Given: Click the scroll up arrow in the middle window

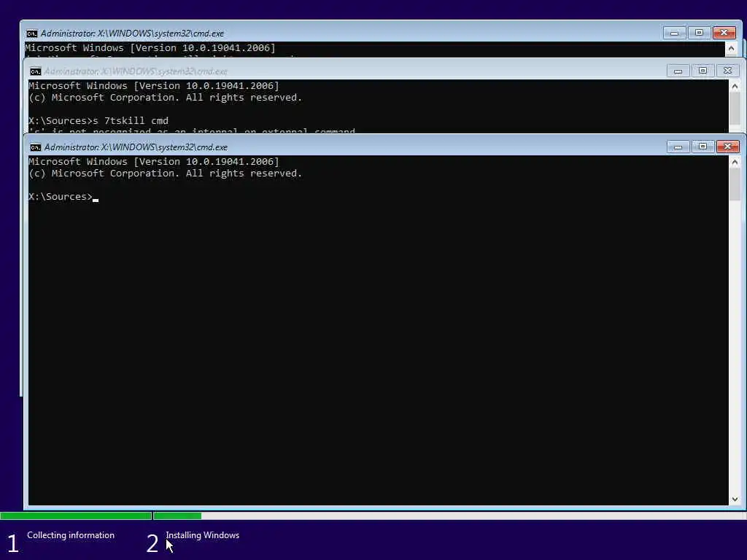Looking at the screenshot, I should [735, 86].
